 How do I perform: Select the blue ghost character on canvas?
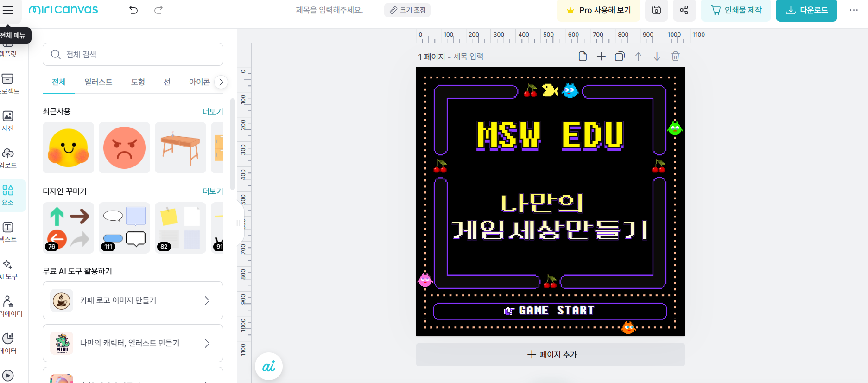coord(570,90)
